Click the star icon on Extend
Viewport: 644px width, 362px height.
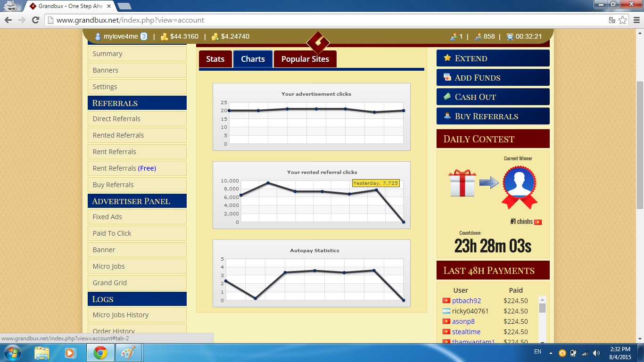point(447,58)
